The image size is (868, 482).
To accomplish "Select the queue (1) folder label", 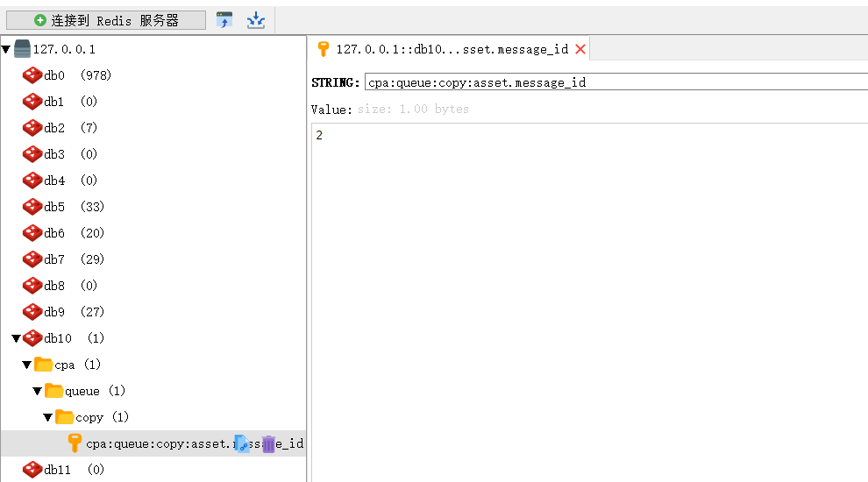I will tap(96, 391).
